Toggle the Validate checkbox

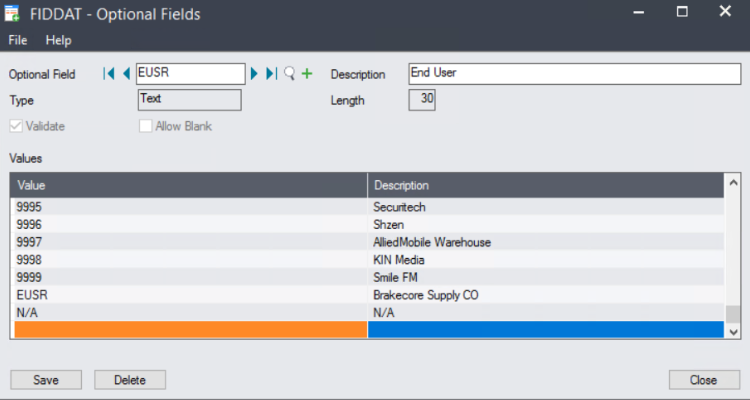point(16,126)
